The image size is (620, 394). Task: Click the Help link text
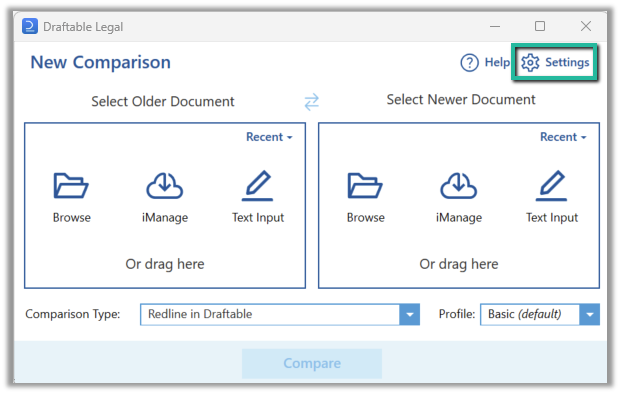coord(497,62)
